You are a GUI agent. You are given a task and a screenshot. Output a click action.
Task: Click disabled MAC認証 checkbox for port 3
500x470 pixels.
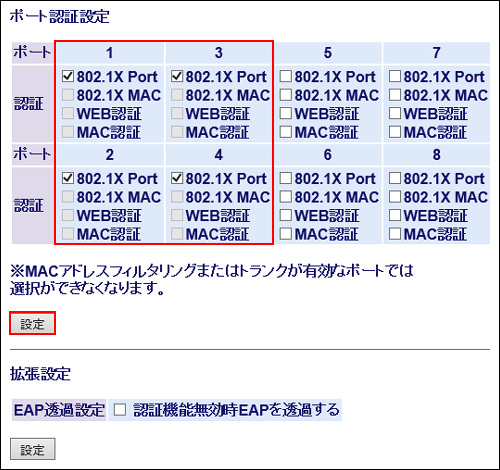point(177,132)
